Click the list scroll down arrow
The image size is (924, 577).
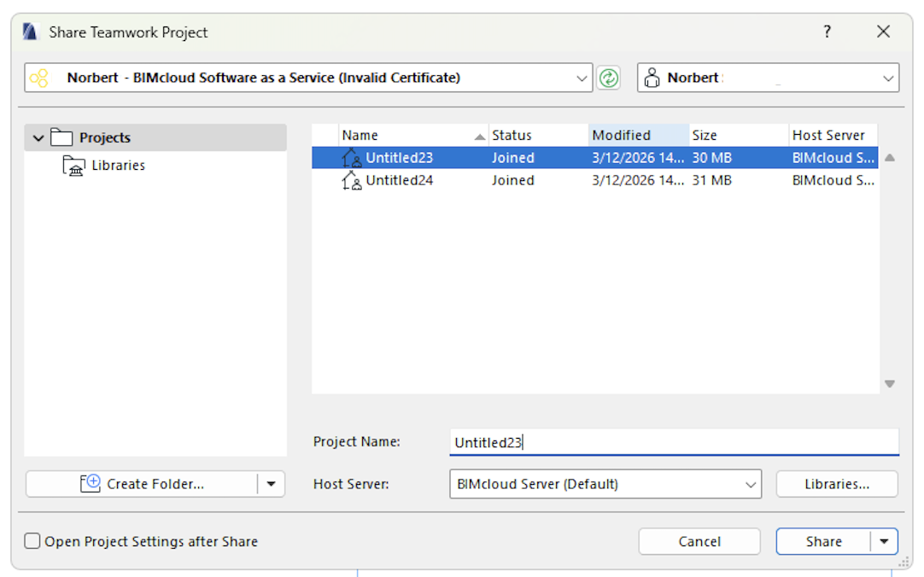pos(890,384)
